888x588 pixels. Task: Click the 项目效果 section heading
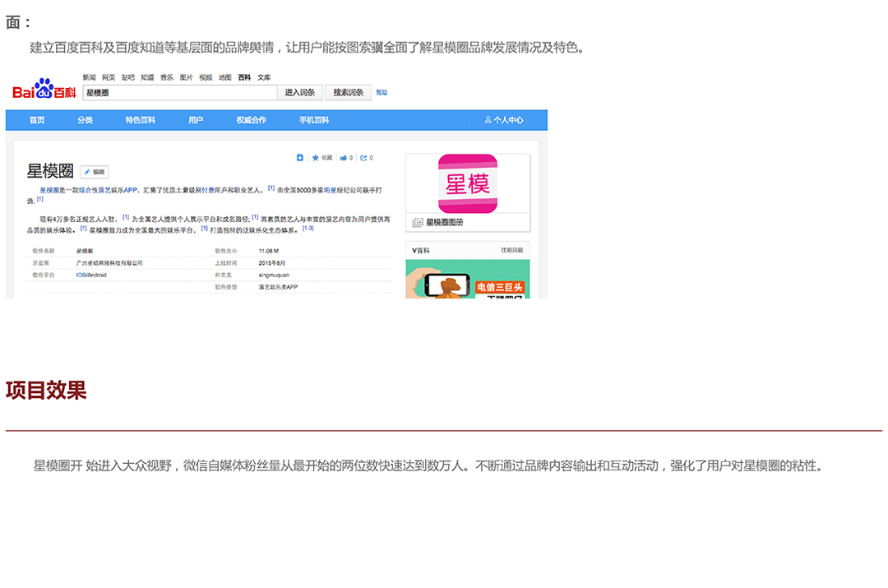click(46, 391)
